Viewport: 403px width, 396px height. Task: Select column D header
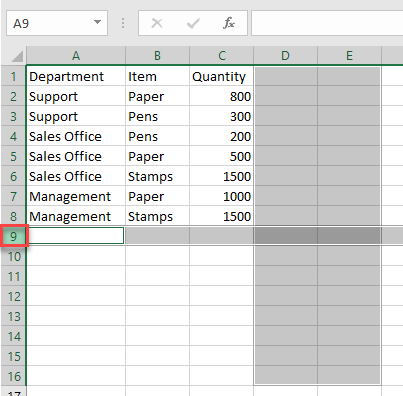[285, 55]
